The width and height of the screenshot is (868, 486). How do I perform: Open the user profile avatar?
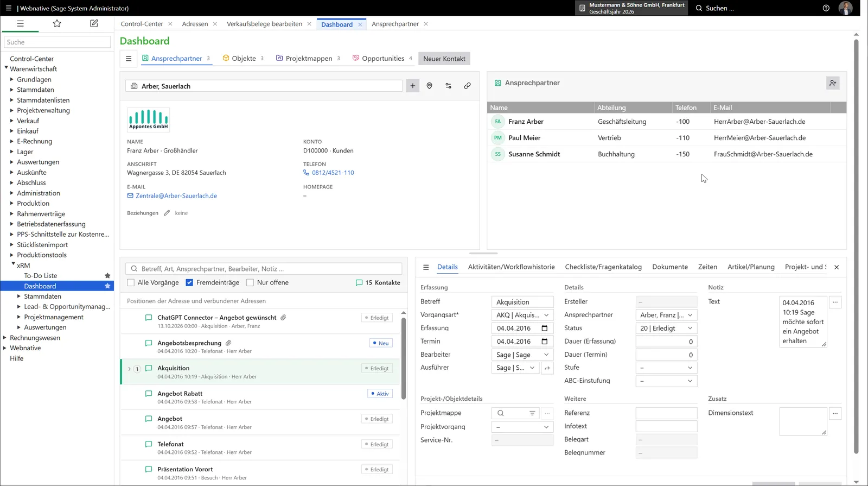845,8
